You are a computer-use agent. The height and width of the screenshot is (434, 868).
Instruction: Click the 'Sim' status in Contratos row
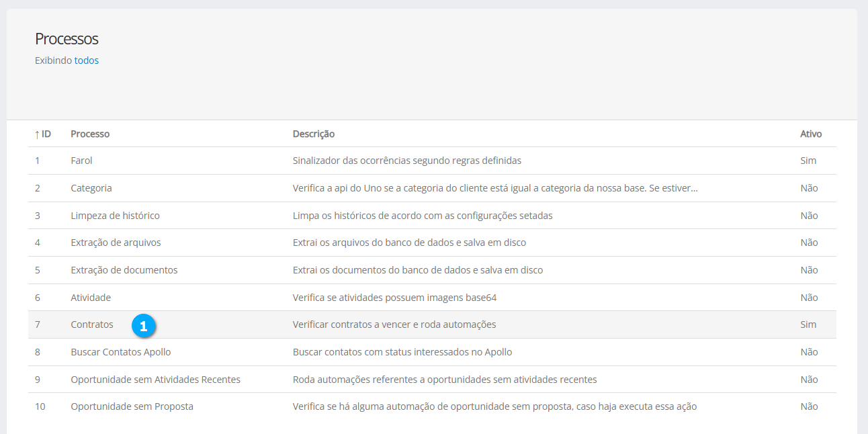click(x=808, y=324)
